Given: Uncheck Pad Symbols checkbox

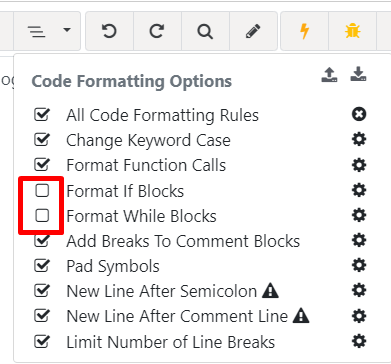Looking at the screenshot, I should point(42,266).
